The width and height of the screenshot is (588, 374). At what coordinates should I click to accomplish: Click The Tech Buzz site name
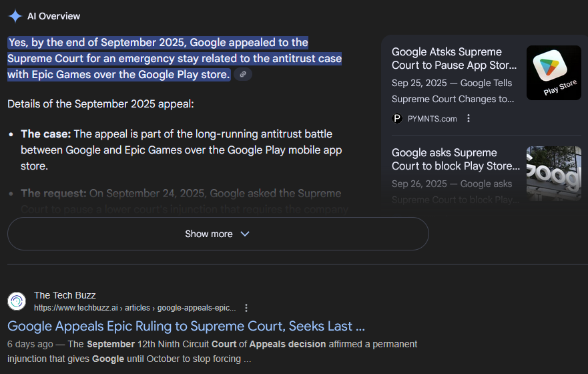(65, 295)
